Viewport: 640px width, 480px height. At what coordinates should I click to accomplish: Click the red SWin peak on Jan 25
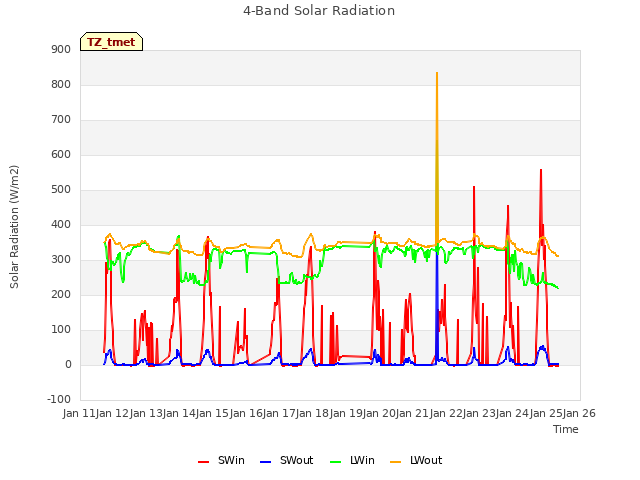pyautogui.click(x=541, y=170)
